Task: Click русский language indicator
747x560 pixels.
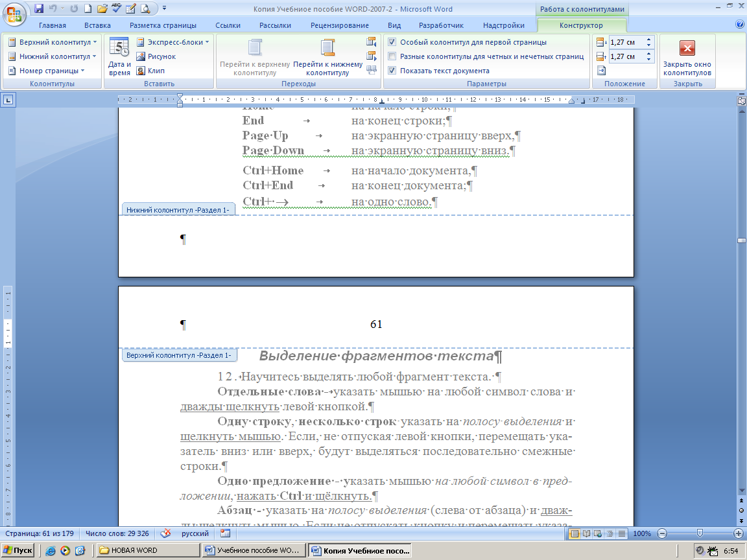Action: (x=195, y=533)
